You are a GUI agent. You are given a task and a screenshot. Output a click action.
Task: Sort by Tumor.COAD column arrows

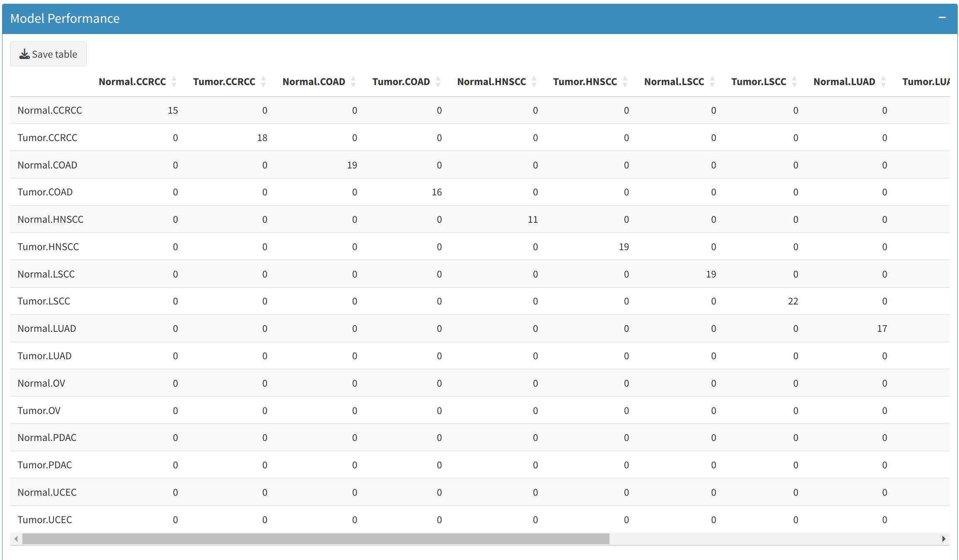pyautogui.click(x=438, y=82)
